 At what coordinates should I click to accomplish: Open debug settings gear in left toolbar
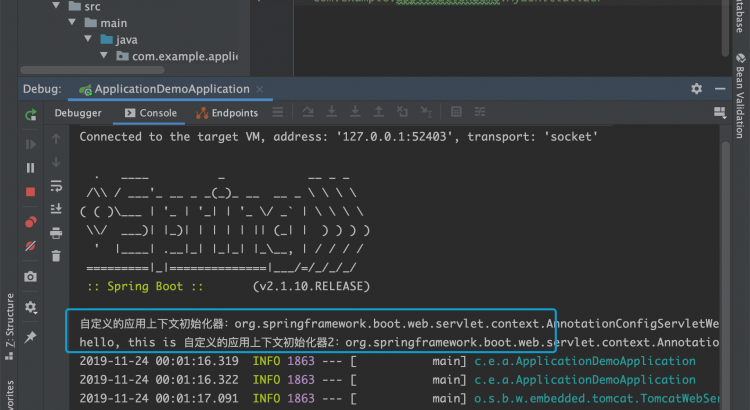point(31,307)
